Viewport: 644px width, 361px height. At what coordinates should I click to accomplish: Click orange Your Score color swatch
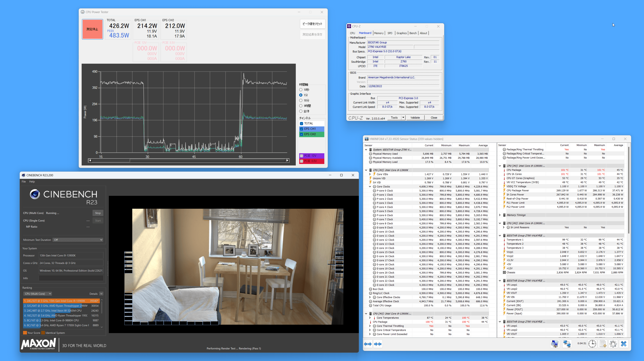click(x=25, y=333)
